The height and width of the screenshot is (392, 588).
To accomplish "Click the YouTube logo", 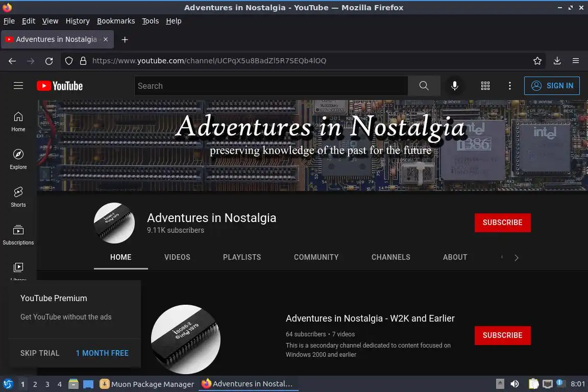I will 60,86.
